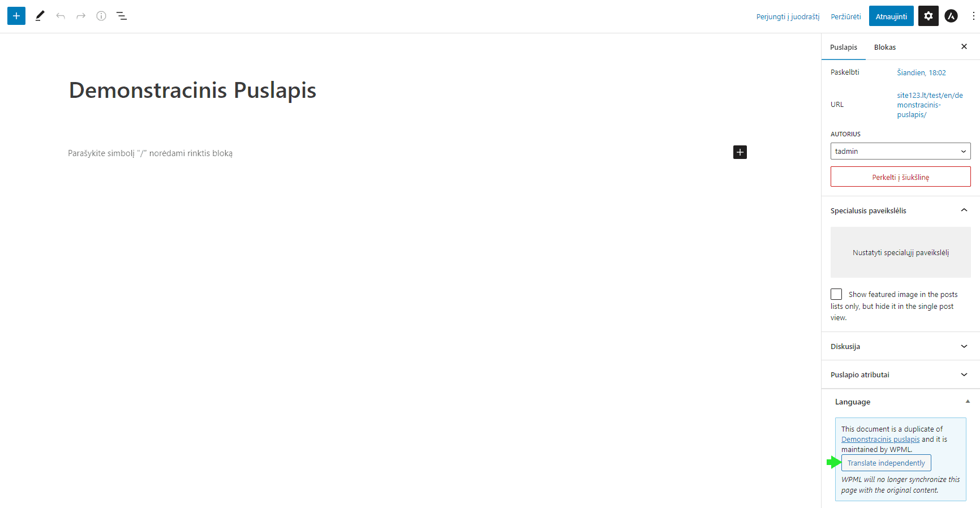This screenshot has width=980, height=508.
Task: Click the Atnaujinti update button
Action: [891, 16]
